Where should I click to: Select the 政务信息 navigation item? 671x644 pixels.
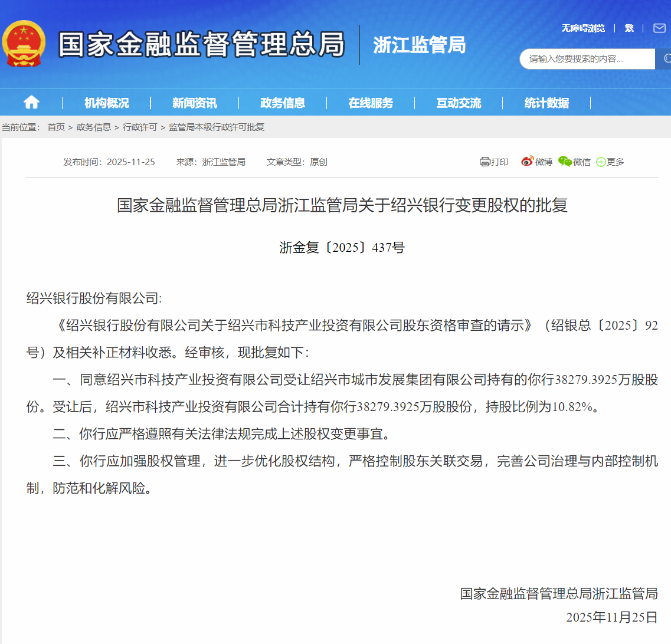[x=282, y=103]
